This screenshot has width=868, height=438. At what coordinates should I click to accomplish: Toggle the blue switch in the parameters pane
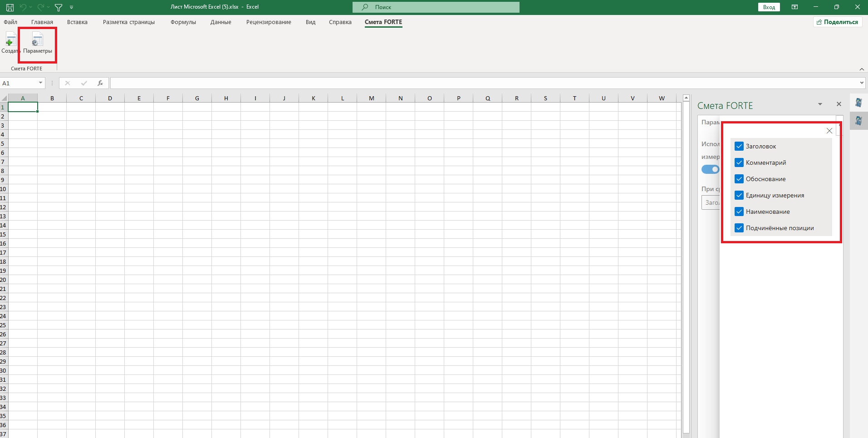[x=711, y=169]
